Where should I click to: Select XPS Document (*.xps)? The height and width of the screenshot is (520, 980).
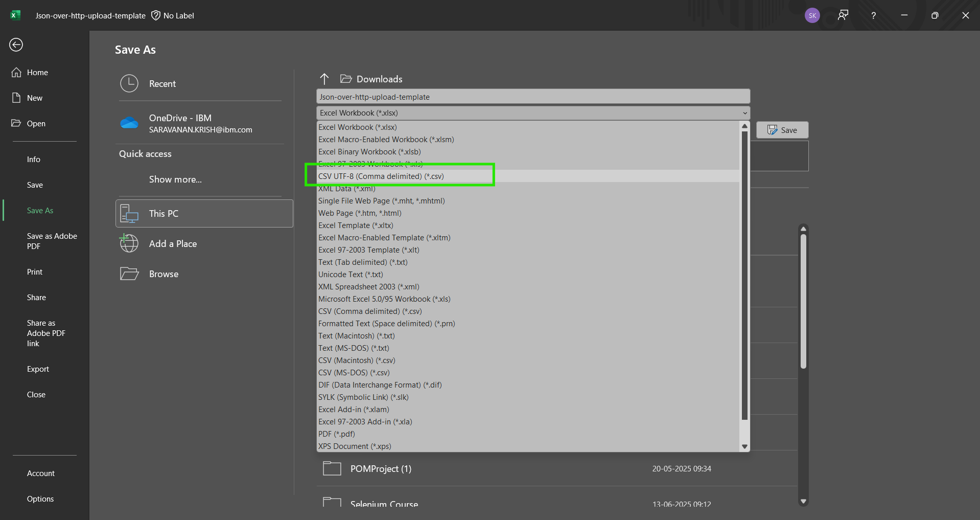point(528,446)
